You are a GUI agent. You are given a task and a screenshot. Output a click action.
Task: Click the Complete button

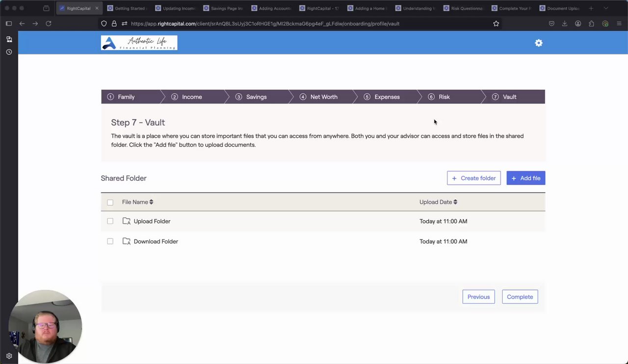pos(520,297)
